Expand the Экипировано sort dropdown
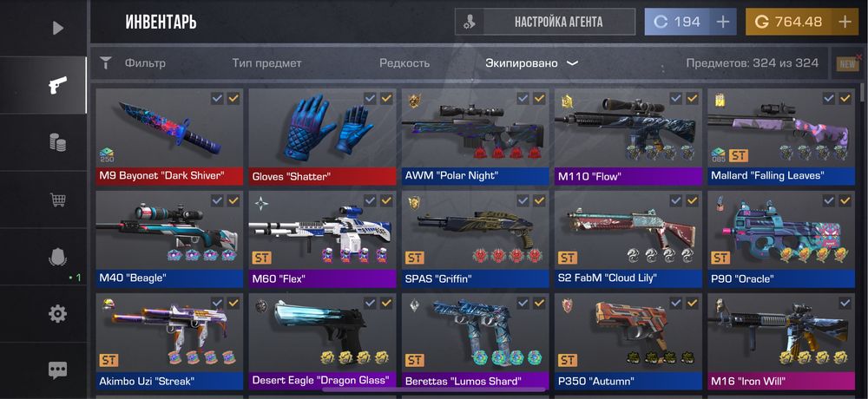 531,63
